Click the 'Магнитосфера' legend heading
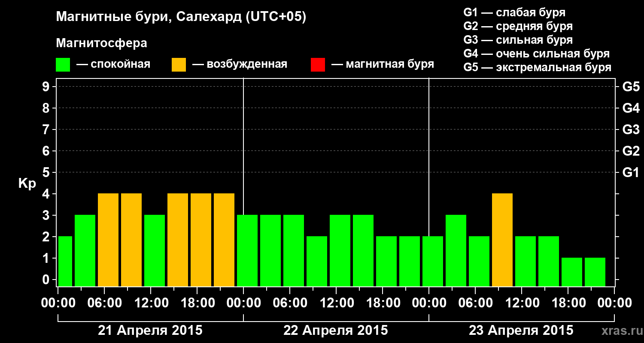 point(102,43)
